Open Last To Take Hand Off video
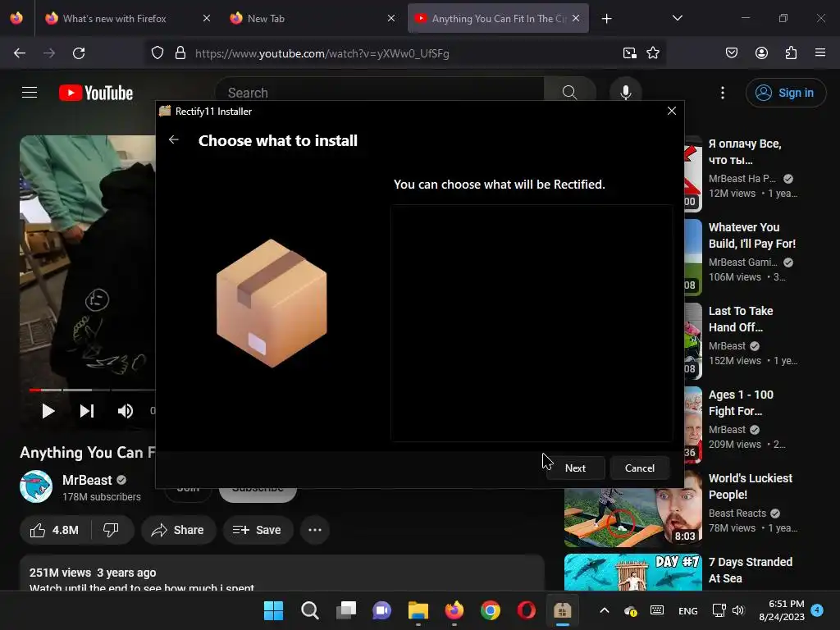Screen dimensions: 840x630 coord(741,319)
